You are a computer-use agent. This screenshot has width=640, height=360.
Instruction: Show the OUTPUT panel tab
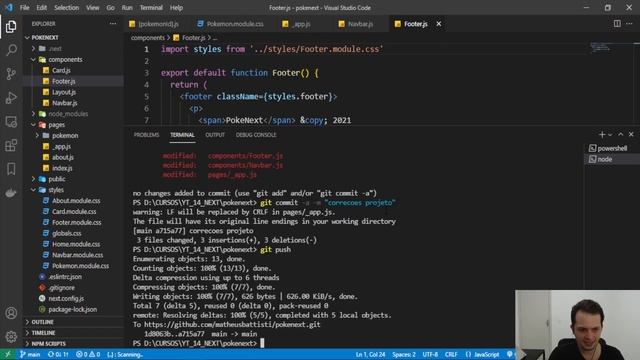pyautogui.click(x=215, y=135)
